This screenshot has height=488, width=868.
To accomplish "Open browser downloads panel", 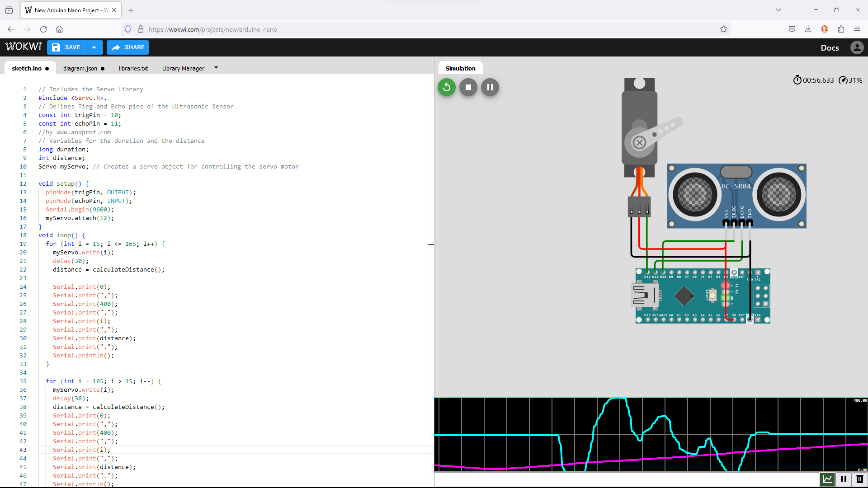I will (x=808, y=29).
